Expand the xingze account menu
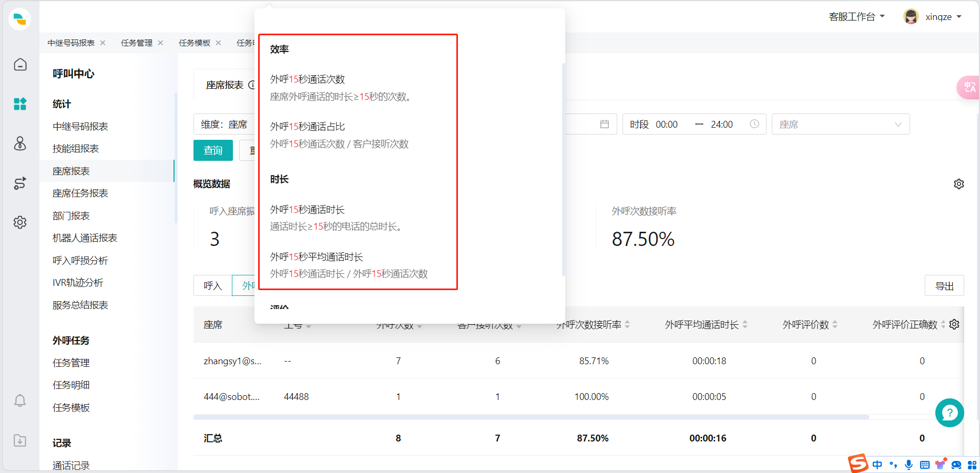980x473 pixels. click(943, 17)
